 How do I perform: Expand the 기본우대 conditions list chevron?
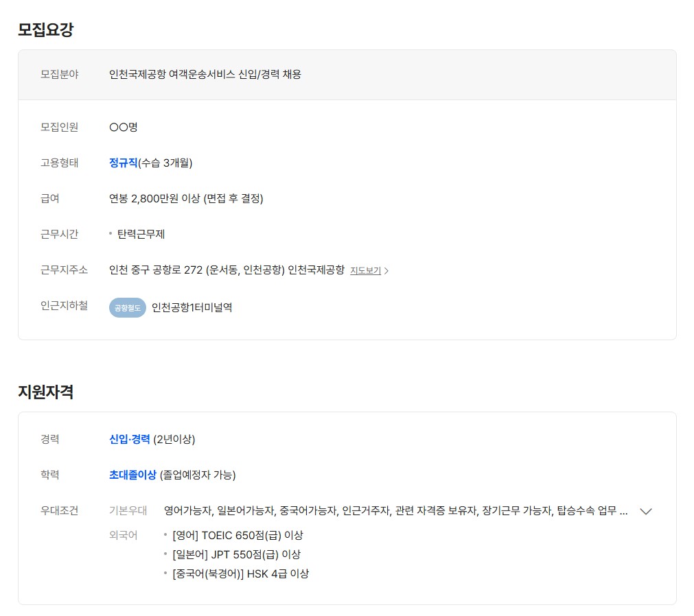(x=645, y=511)
